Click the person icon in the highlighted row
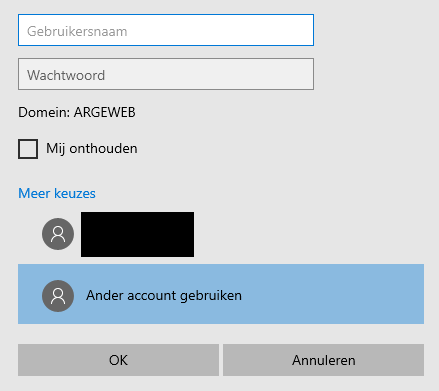Viewport: 439px width, 391px height. pyautogui.click(x=58, y=296)
